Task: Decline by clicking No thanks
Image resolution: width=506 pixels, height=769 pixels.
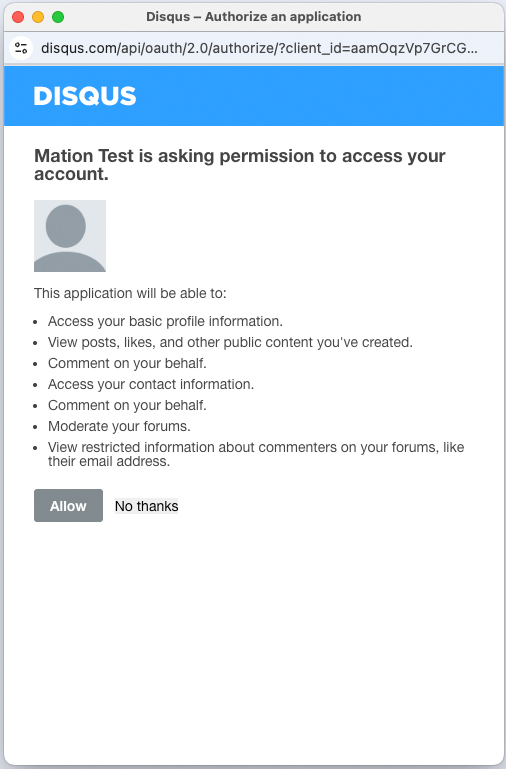Action: coord(147,506)
